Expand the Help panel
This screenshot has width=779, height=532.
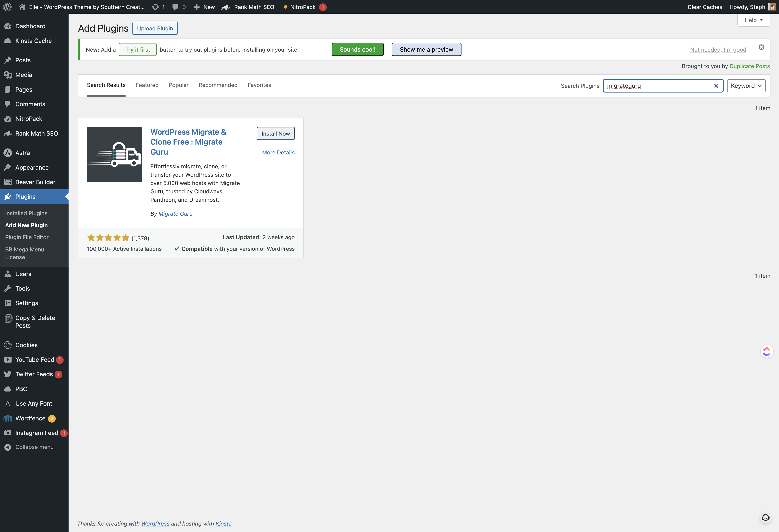(x=754, y=20)
